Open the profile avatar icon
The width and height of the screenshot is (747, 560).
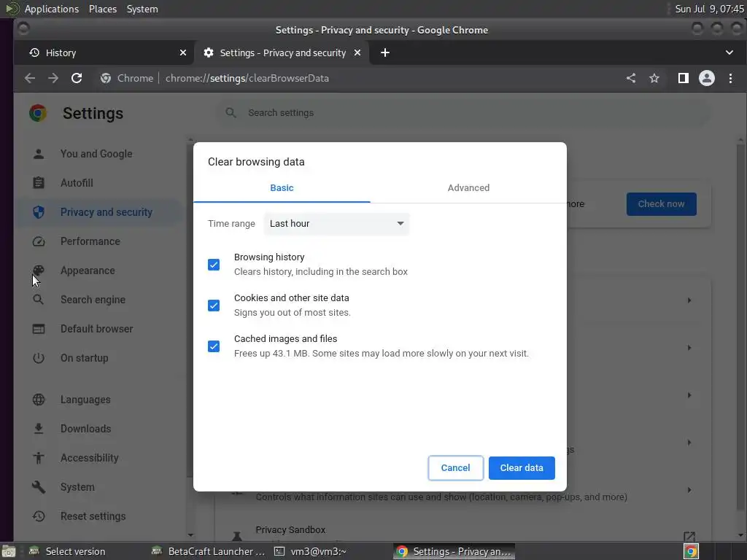706,78
